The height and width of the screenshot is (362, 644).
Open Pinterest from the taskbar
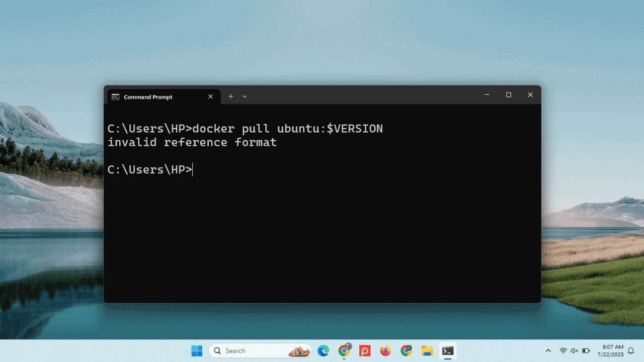(364, 350)
